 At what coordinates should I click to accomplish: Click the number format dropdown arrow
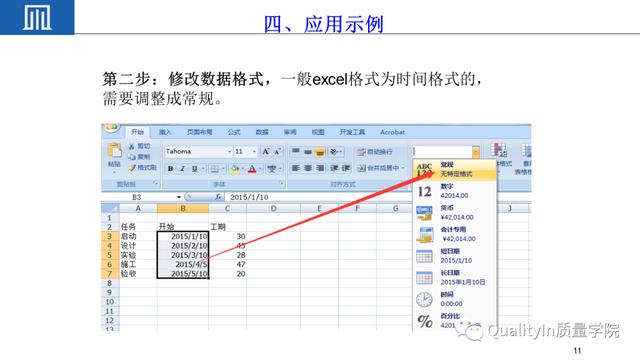(x=476, y=152)
